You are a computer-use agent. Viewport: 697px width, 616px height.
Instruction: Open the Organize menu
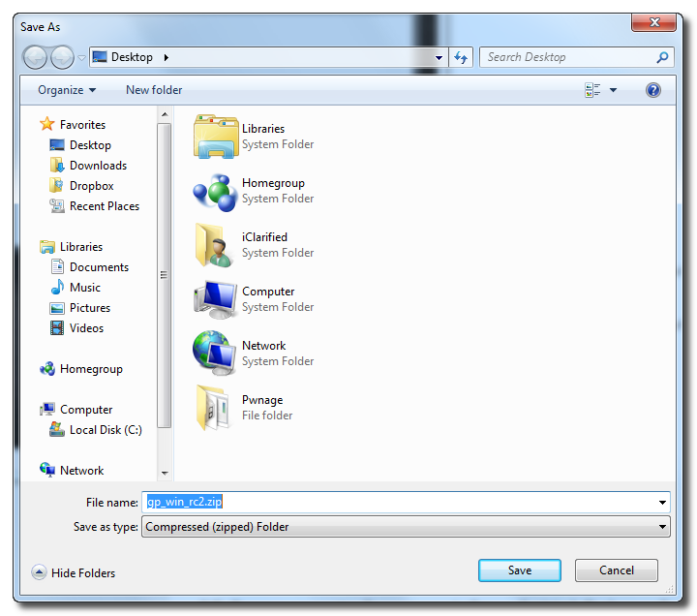(67, 90)
